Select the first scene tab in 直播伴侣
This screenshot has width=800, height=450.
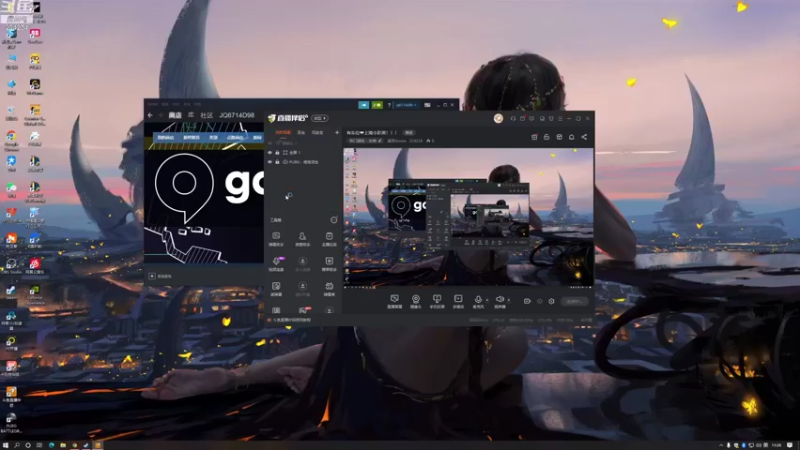point(283,133)
